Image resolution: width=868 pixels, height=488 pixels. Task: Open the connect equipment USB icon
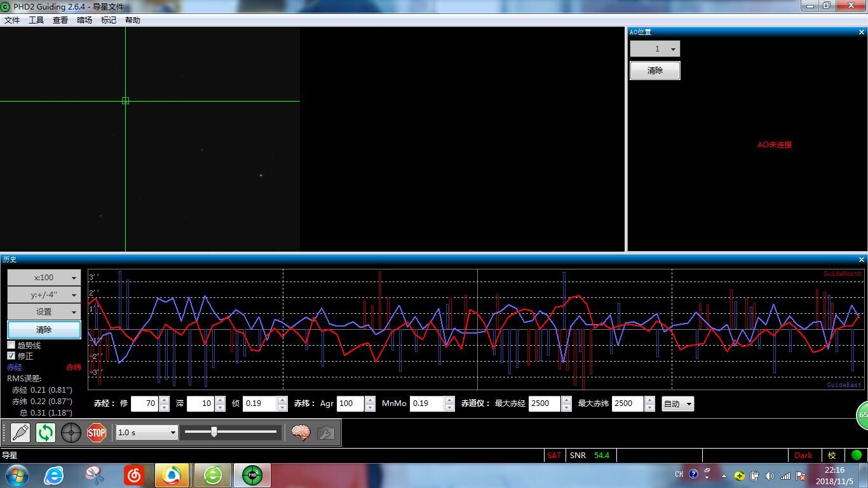pyautogui.click(x=20, y=433)
